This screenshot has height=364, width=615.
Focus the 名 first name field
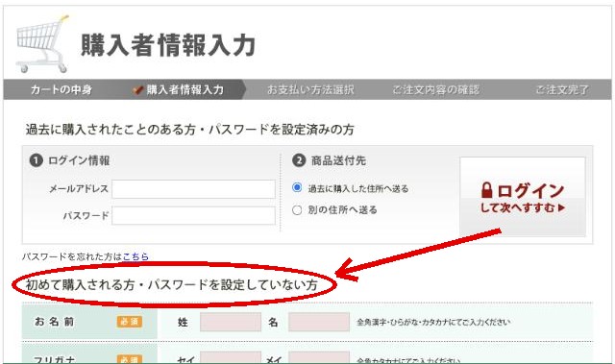click(x=319, y=322)
